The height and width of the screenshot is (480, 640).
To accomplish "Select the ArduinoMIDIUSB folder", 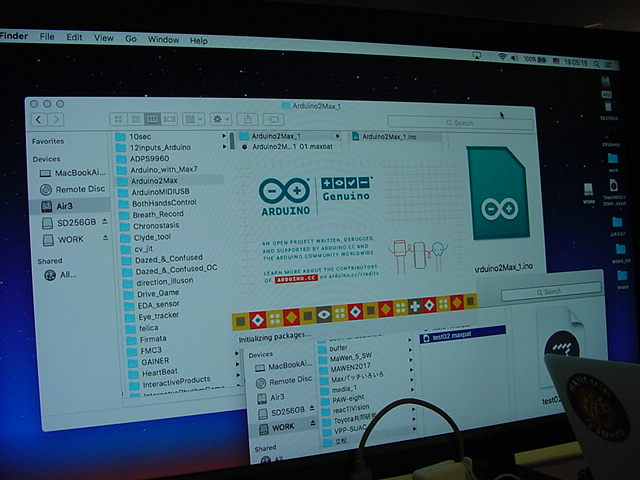I will [154, 191].
